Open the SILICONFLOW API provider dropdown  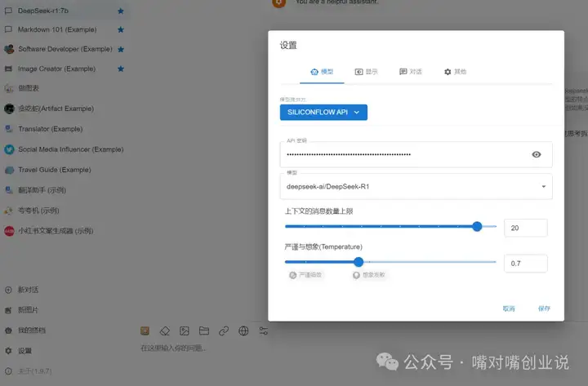pos(323,112)
